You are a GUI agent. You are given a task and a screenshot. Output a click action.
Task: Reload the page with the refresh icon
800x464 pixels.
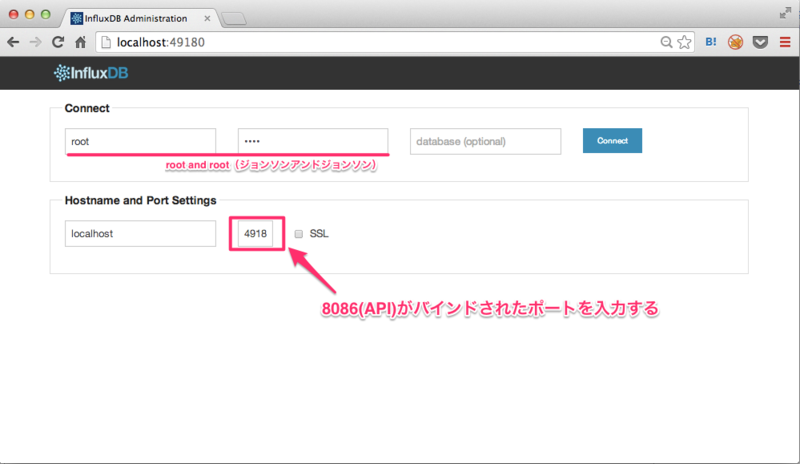(58, 42)
